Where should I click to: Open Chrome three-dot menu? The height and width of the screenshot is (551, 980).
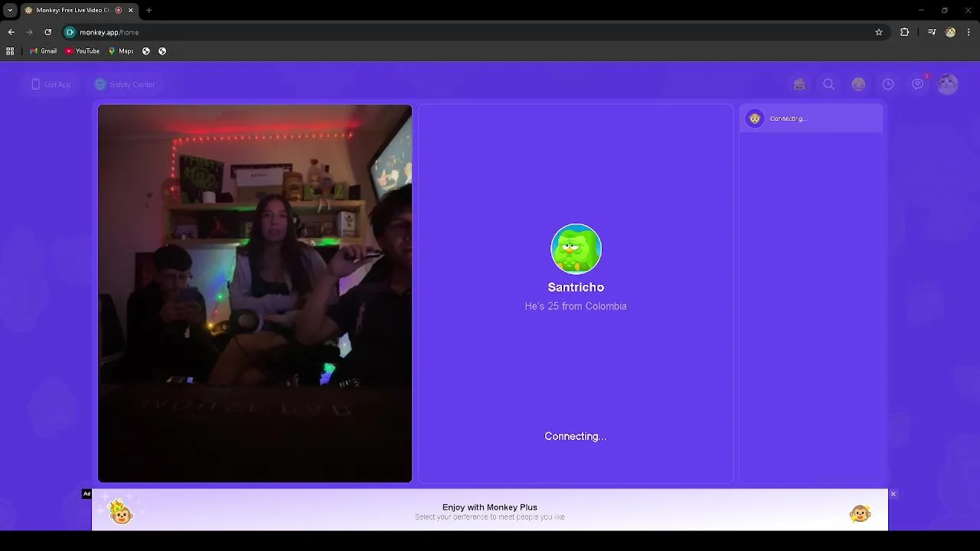pos(969,32)
